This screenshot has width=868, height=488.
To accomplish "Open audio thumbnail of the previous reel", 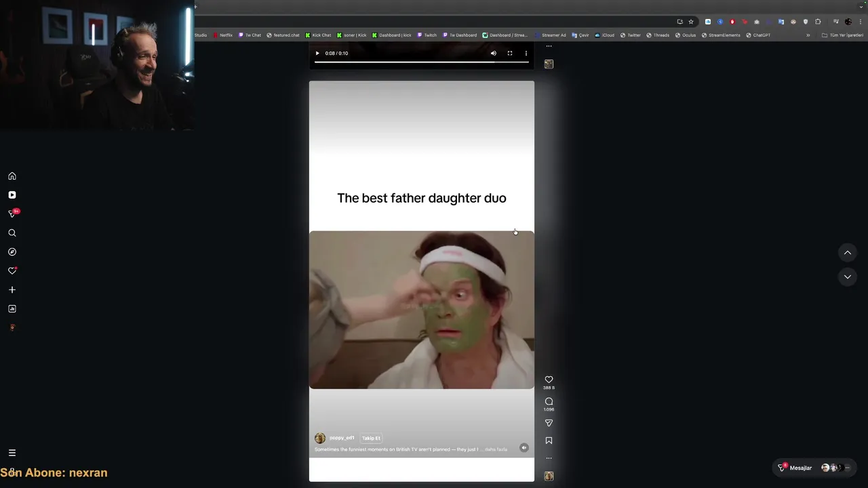I will click(549, 64).
